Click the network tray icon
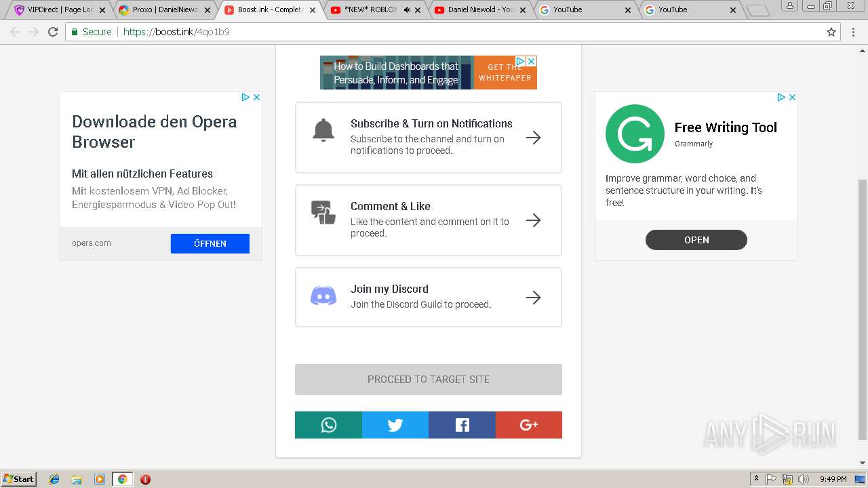Screen dimensions: 868x488 pos(787,479)
